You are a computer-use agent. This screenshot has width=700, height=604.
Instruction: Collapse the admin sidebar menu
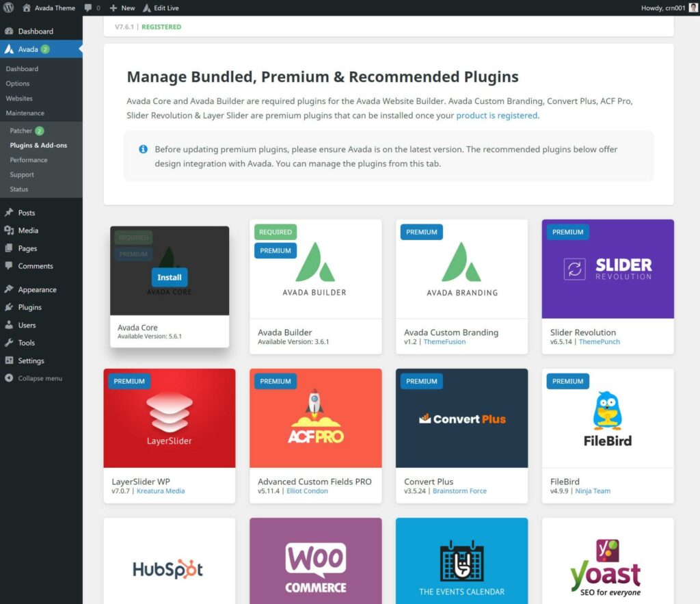click(x=33, y=378)
